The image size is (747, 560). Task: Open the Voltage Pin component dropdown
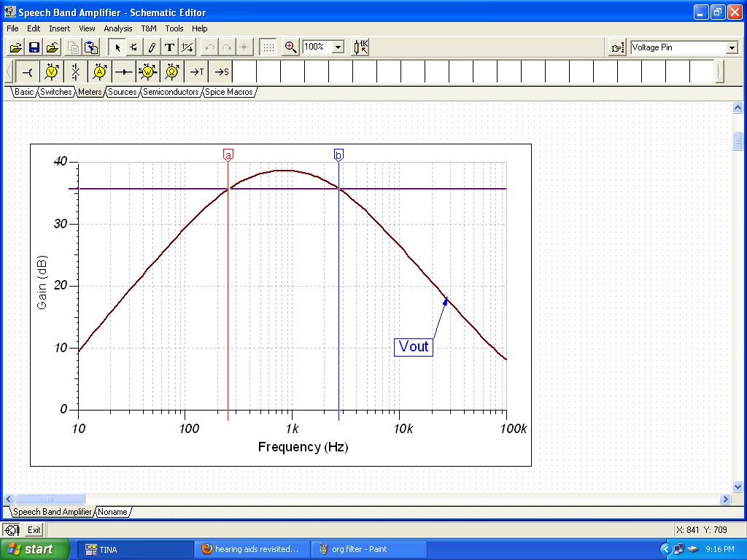pos(732,47)
